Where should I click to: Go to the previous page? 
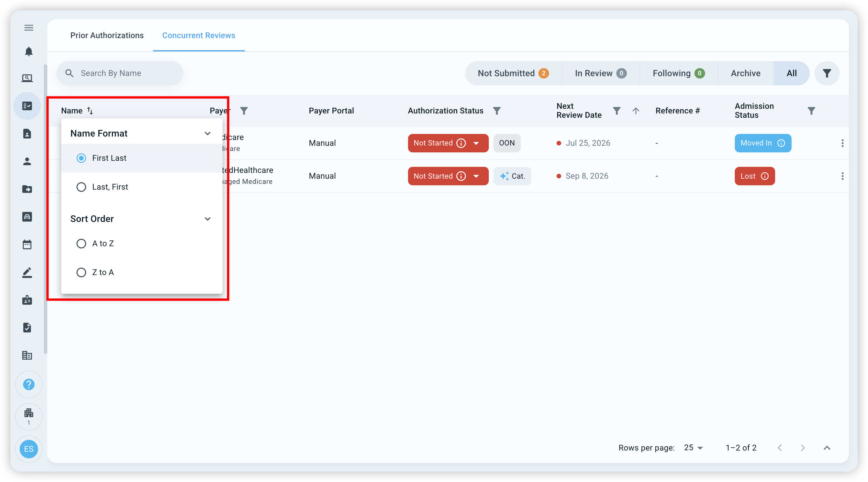[780, 448]
